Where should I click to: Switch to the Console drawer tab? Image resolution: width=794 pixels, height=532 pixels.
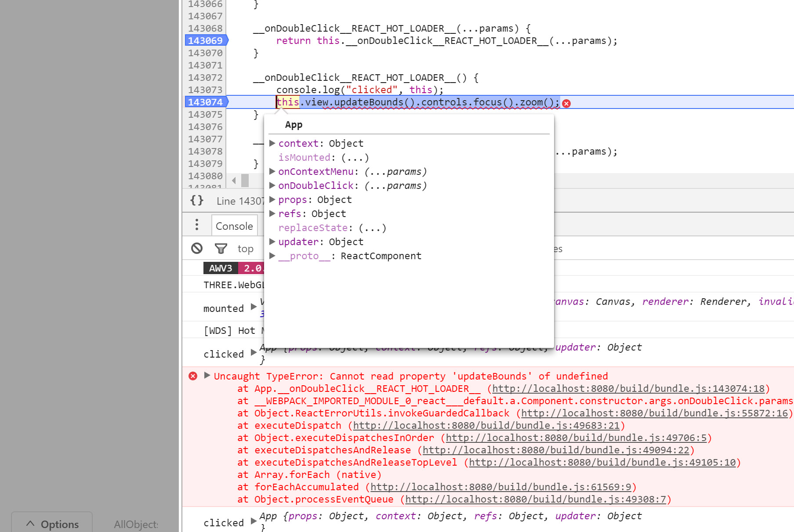pyautogui.click(x=234, y=226)
